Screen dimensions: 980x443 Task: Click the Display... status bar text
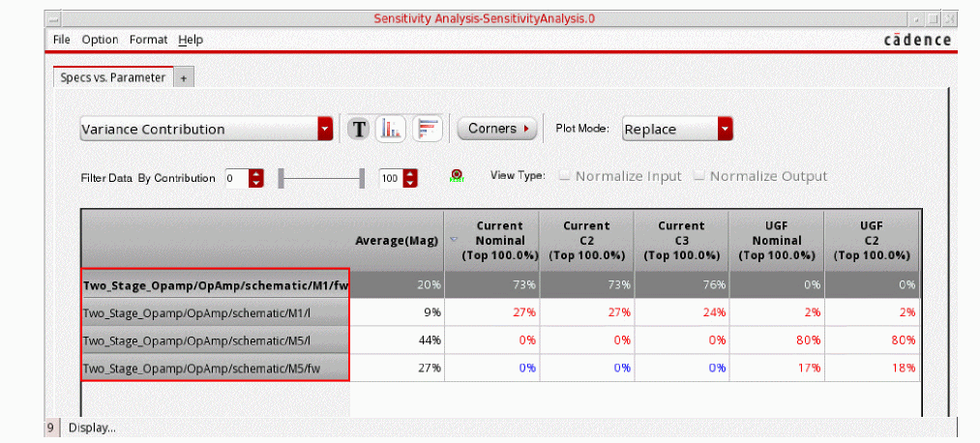tap(92, 428)
